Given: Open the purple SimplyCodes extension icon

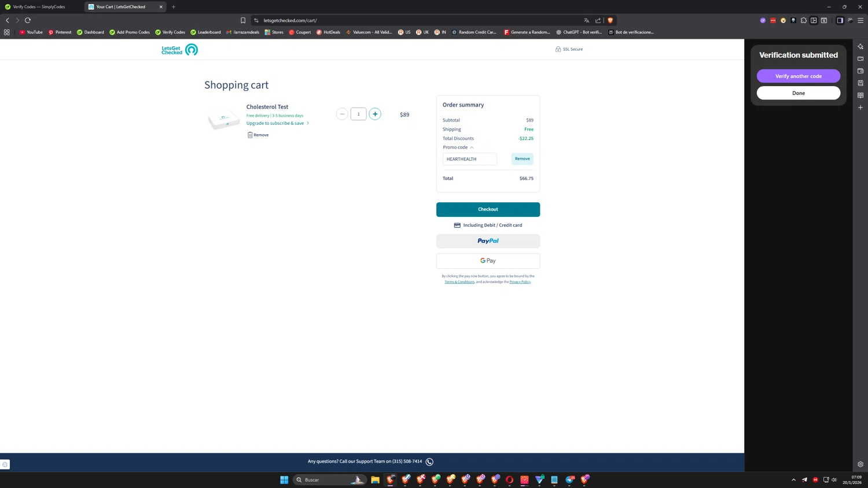Looking at the screenshot, I should coord(763,20).
